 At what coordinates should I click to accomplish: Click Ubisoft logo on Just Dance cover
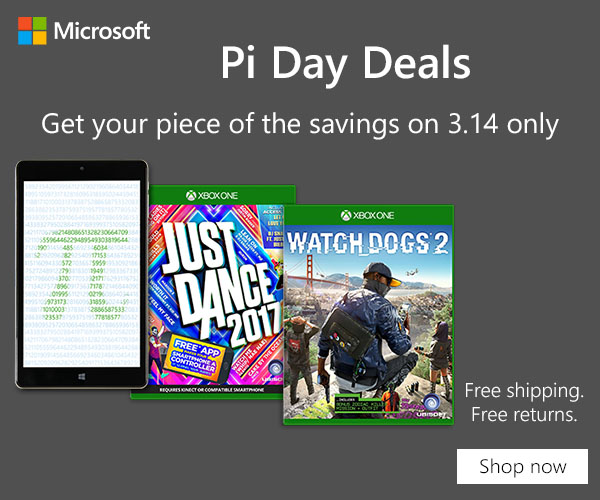(270, 370)
